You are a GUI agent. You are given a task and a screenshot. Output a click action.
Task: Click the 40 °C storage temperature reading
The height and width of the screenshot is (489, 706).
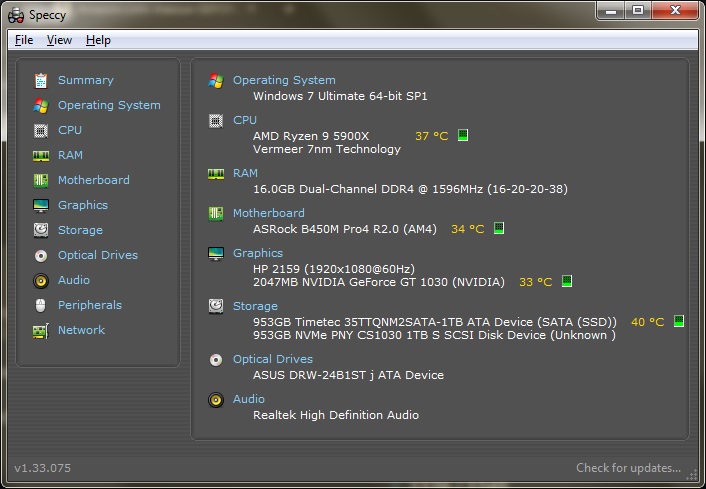coord(647,322)
